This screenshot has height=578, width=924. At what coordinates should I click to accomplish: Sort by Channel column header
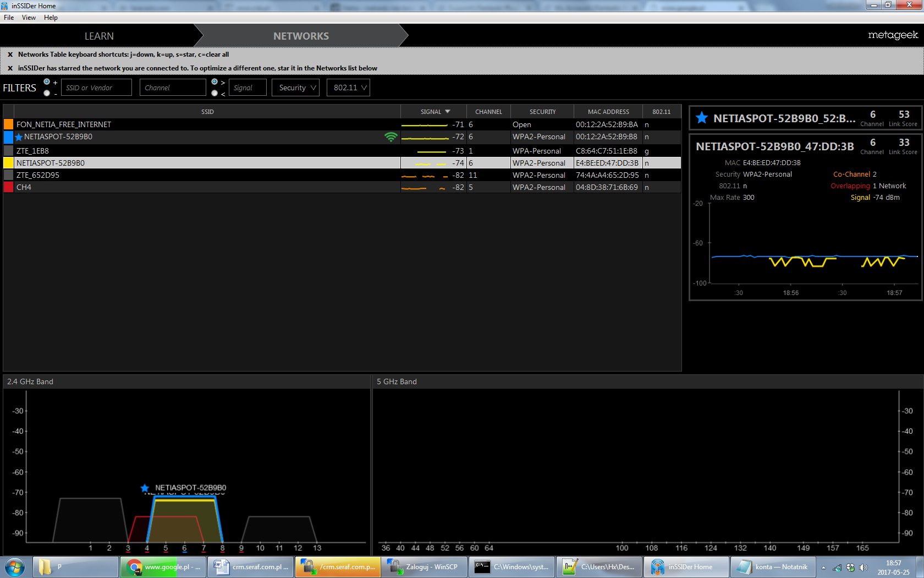click(x=489, y=112)
